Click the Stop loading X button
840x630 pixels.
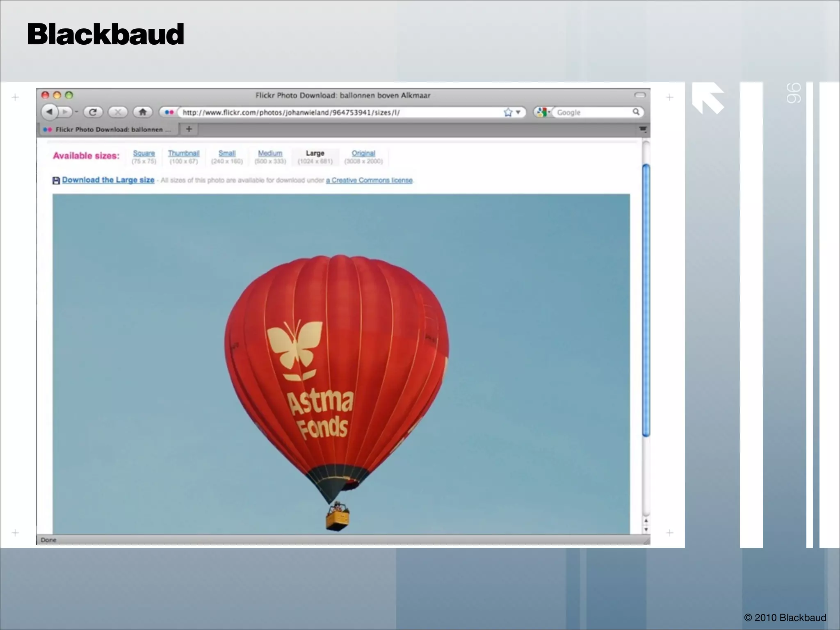point(118,112)
